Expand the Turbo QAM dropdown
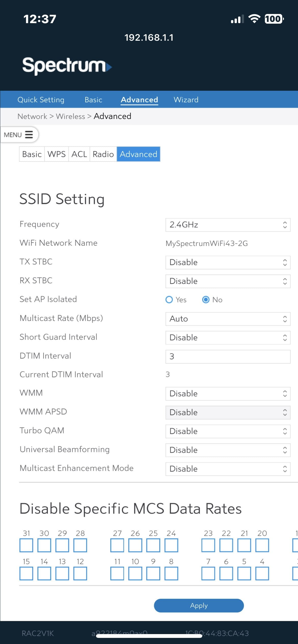 (228, 431)
